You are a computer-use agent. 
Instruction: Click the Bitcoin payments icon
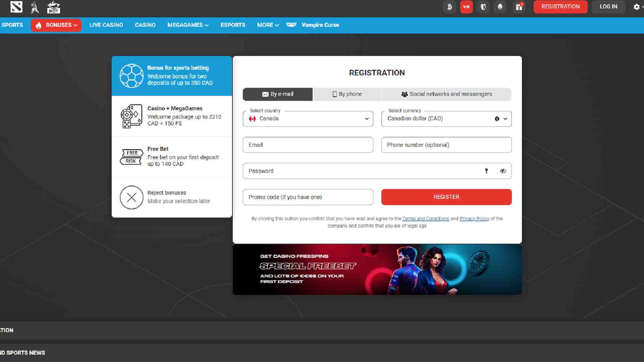pos(449,7)
